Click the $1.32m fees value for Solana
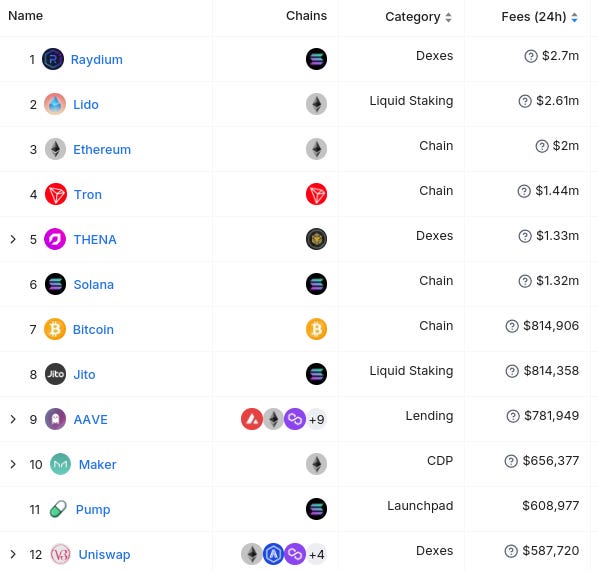Viewport: 598px width, 571px height. click(558, 281)
